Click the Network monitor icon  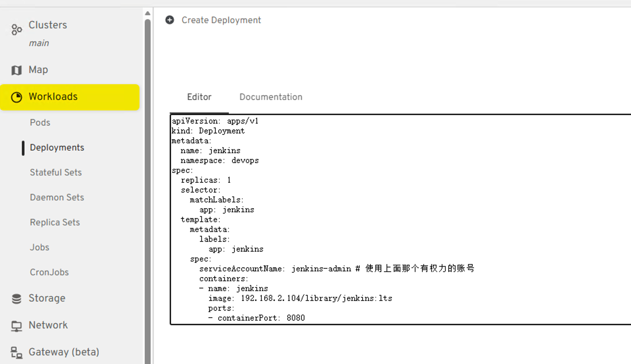pyautogui.click(x=16, y=326)
